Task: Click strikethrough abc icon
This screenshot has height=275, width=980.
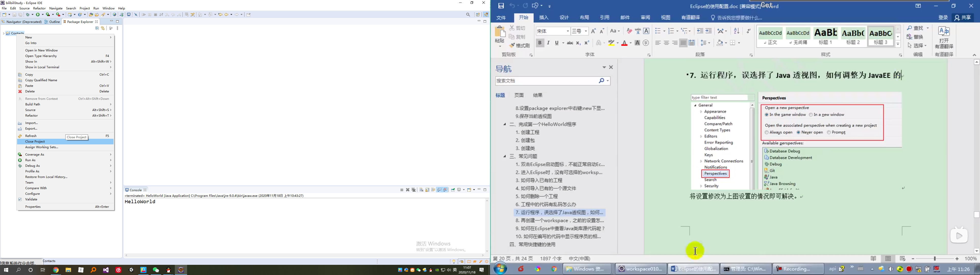Action: coord(570,43)
